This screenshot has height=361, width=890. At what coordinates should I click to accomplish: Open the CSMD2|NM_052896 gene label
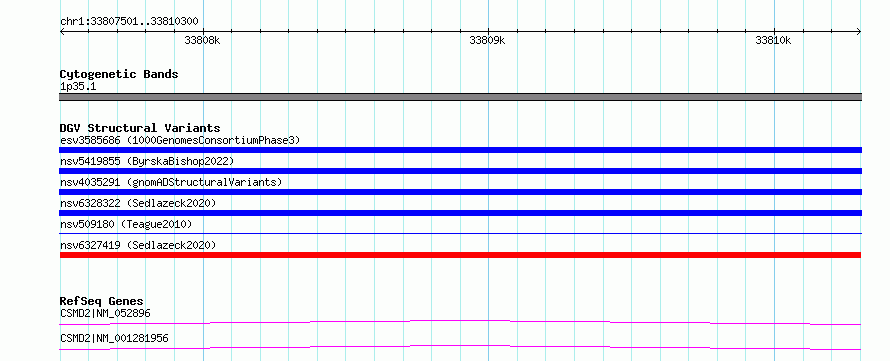tap(105, 313)
